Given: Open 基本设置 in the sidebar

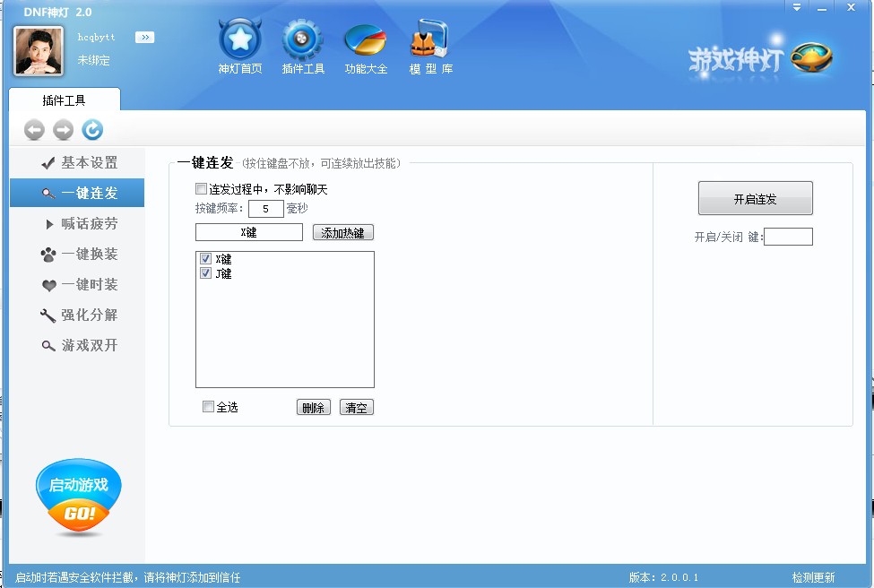Looking at the screenshot, I should click(77, 162).
